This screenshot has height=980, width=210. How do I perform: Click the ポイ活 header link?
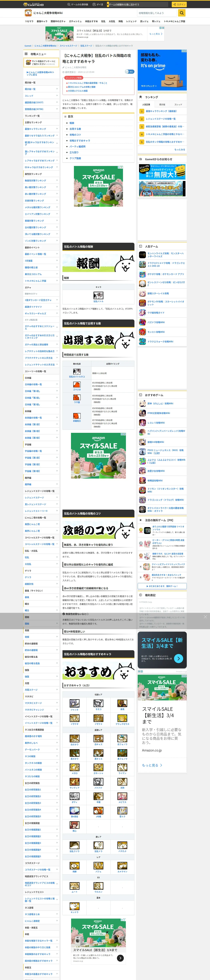click(x=98, y=5)
